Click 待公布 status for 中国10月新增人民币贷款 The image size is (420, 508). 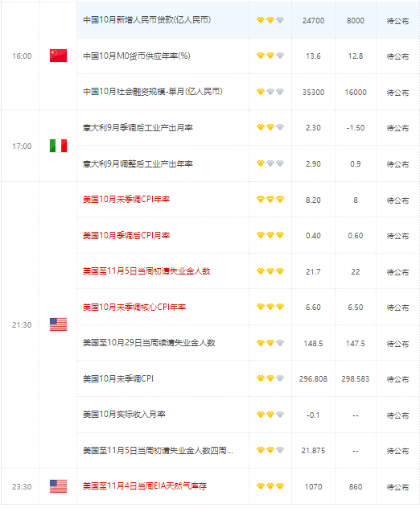[397, 21]
